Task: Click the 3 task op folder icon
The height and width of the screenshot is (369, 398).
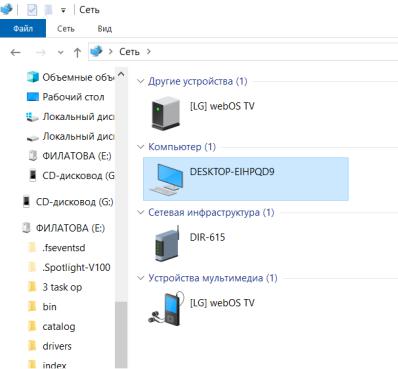Action: 32,287
